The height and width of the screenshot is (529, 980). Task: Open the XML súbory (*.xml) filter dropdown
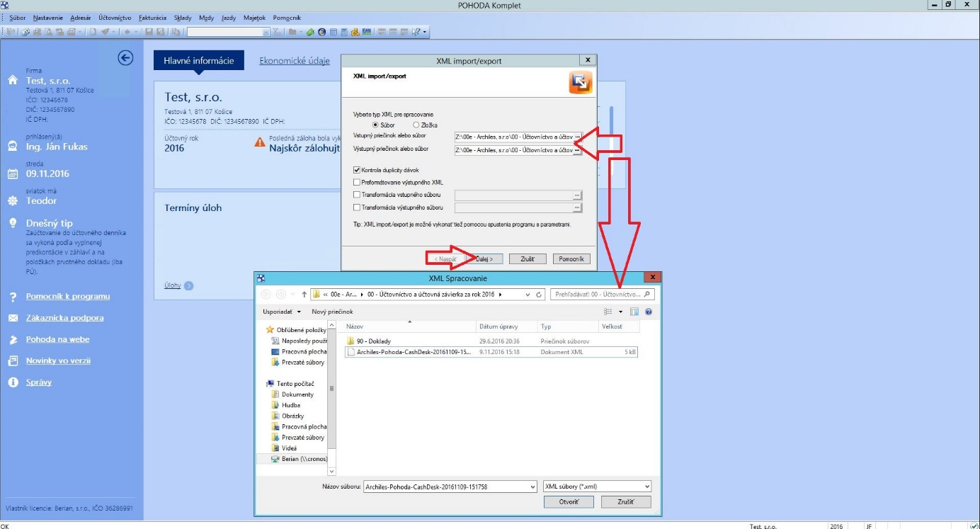click(x=646, y=487)
